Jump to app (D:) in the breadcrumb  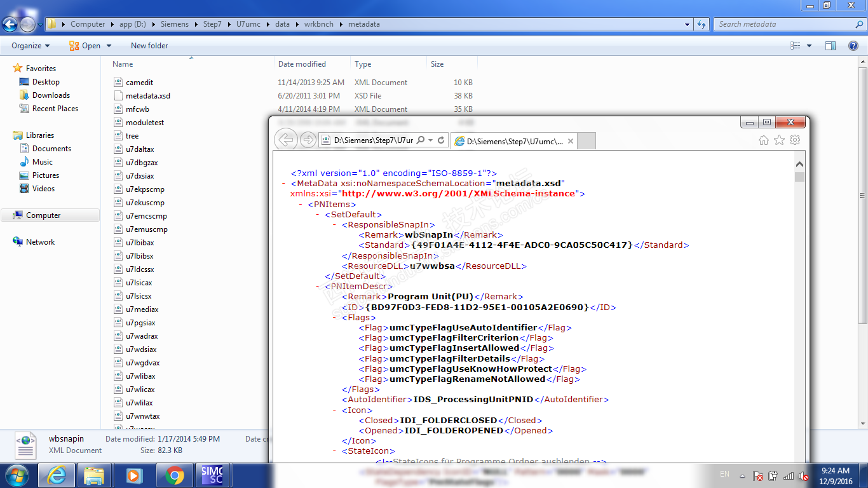pyautogui.click(x=132, y=24)
